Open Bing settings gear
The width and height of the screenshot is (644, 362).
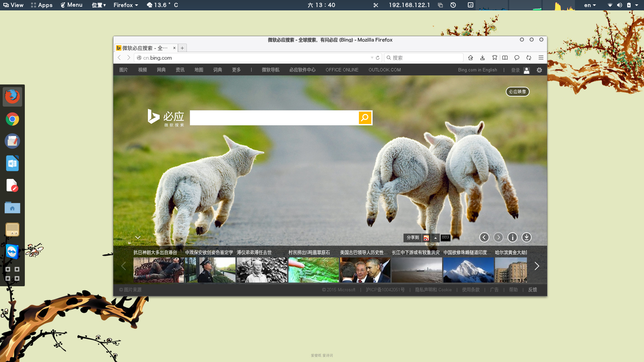pos(539,70)
